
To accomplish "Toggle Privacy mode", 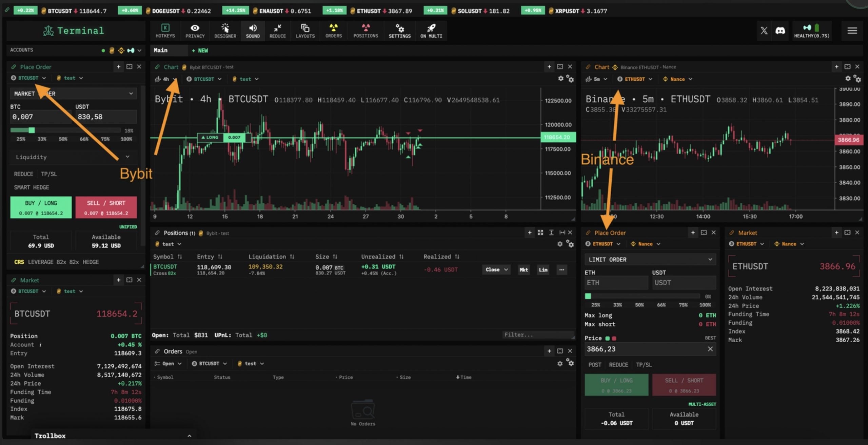I will click(195, 31).
